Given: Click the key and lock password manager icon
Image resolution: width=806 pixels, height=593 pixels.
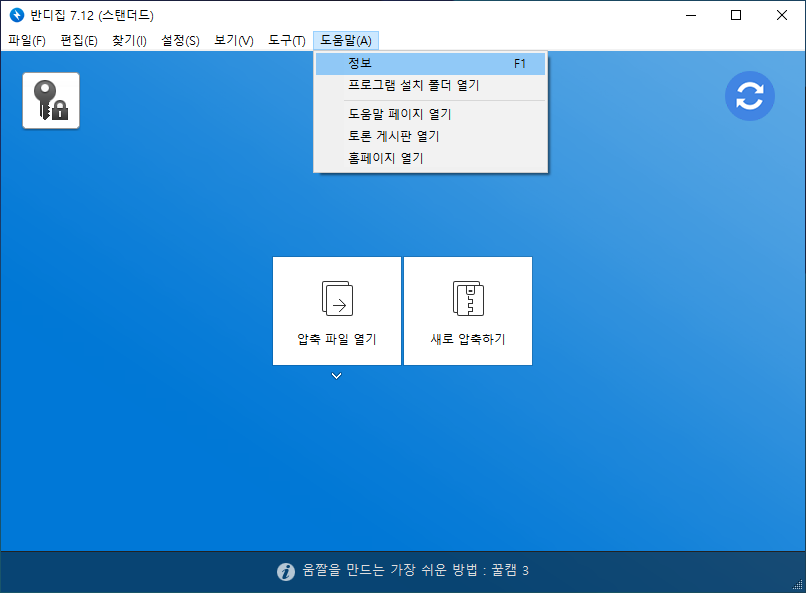Looking at the screenshot, I should coord(51,101).
